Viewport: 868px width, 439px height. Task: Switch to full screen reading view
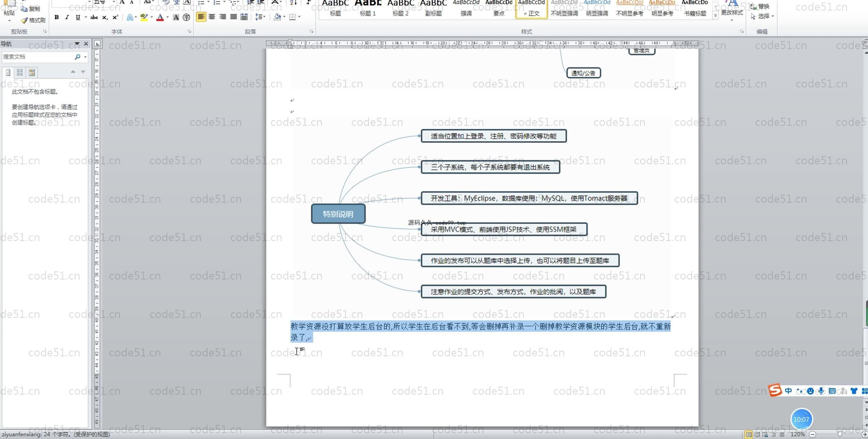[x=757, y=435]
